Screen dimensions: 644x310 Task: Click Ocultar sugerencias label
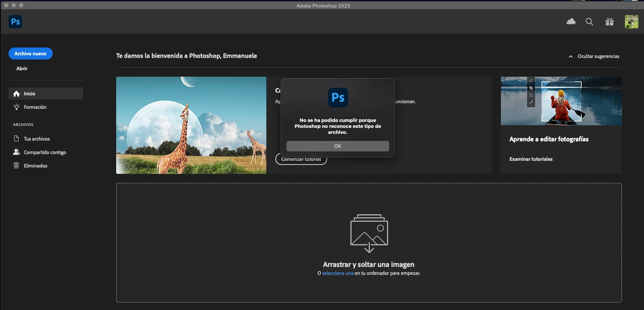pyautogui.click(x=598, y=56)
